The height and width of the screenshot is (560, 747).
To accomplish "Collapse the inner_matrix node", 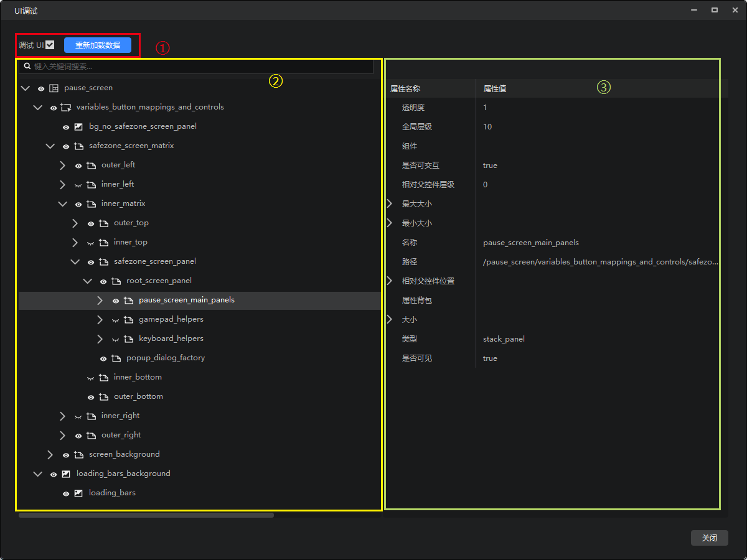I will click(x=62, y=204).
